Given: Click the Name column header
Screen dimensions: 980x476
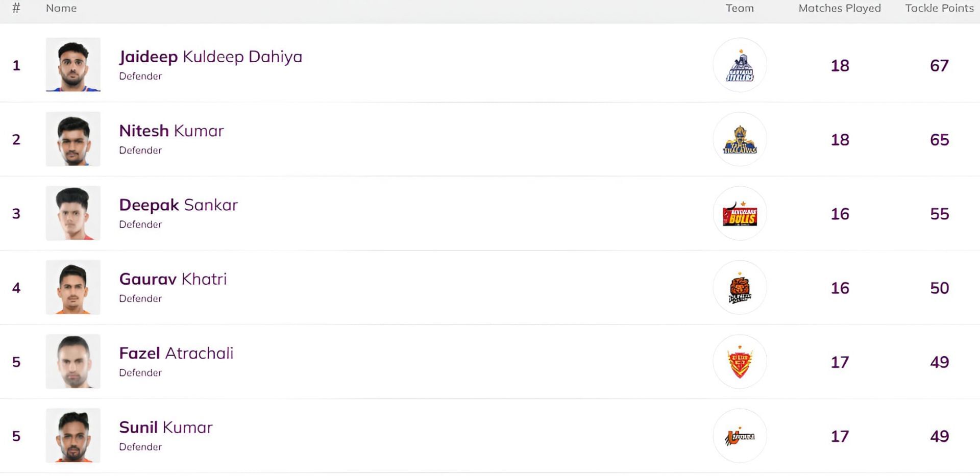Looking at the screenshot, I should tap(61, 8).
